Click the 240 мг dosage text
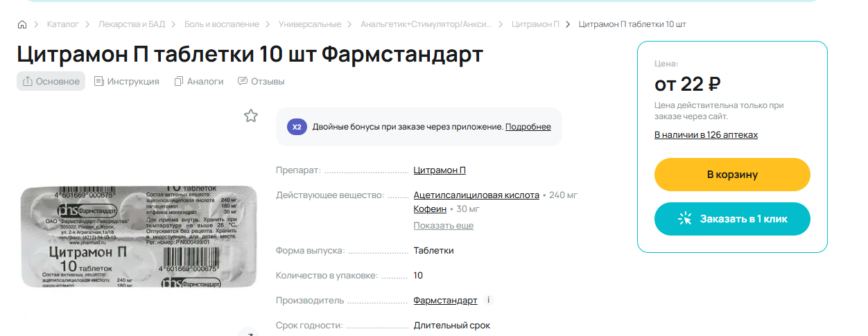This screenshot has width=868, height=336. [x=563, y=195]
